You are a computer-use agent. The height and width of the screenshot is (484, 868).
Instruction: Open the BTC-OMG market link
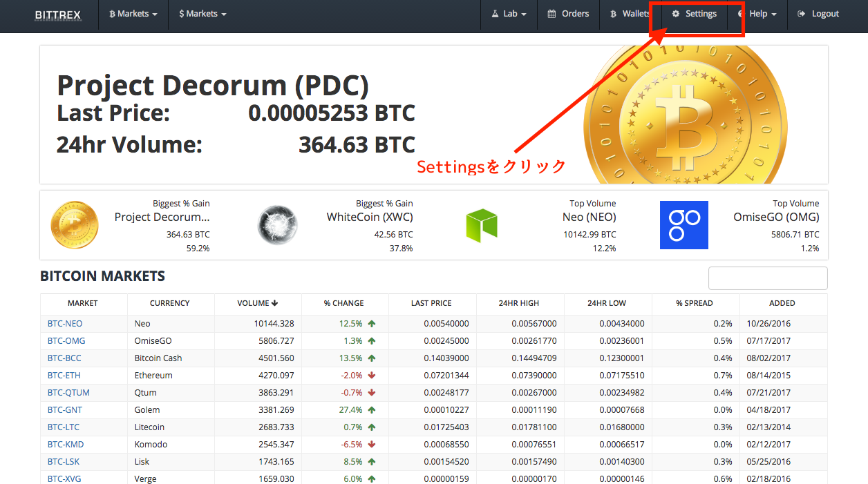pos(66,340)
